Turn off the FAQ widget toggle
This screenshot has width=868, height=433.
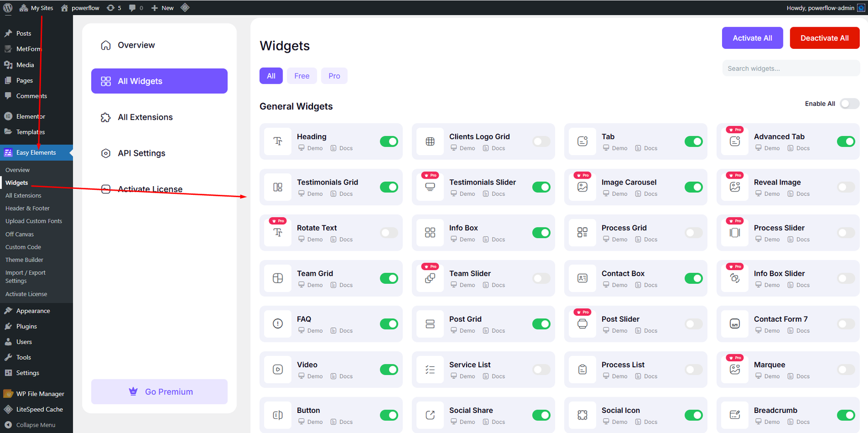(389, 324)
